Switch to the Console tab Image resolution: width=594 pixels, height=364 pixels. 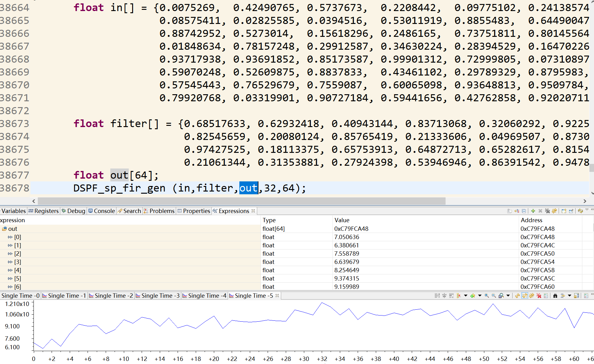[x=102, y=211]
